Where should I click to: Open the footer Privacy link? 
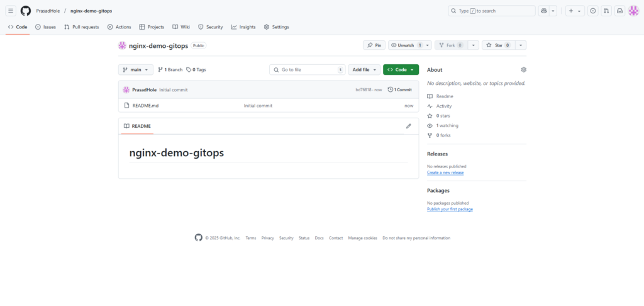pyautogui.click(x=267, y=238)
